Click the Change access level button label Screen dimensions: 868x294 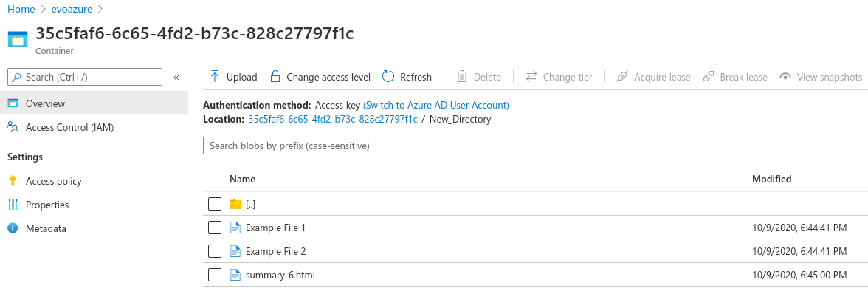point(328,77)
